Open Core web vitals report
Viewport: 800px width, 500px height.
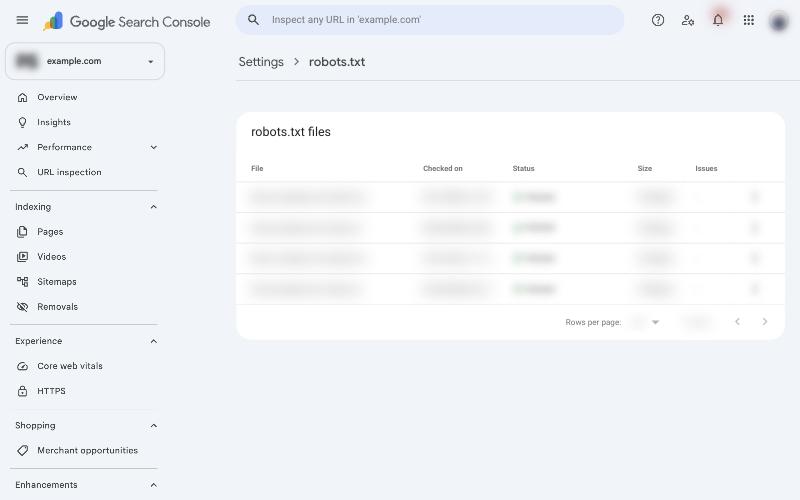click(x=70, y=366)
